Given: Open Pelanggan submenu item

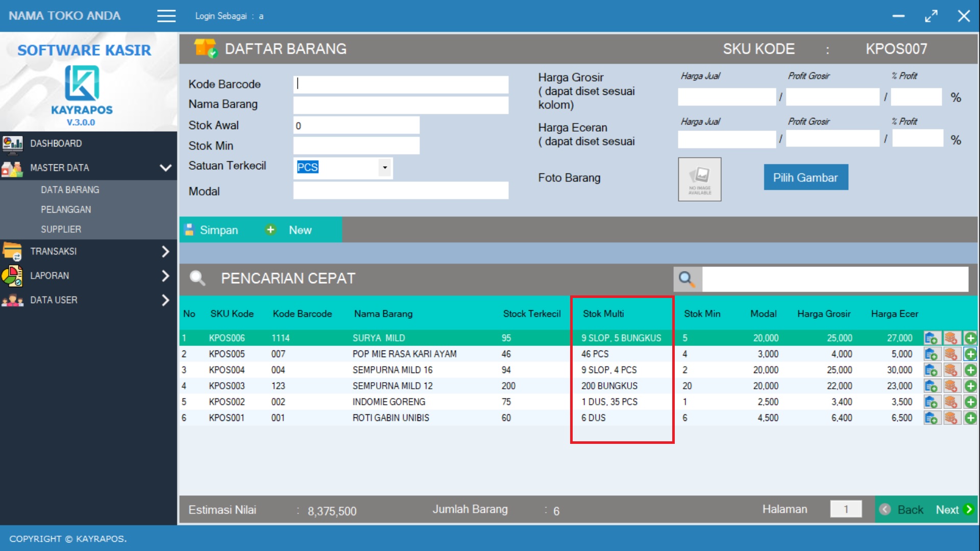Looking at the screenshot, I should tap(66, 210).
